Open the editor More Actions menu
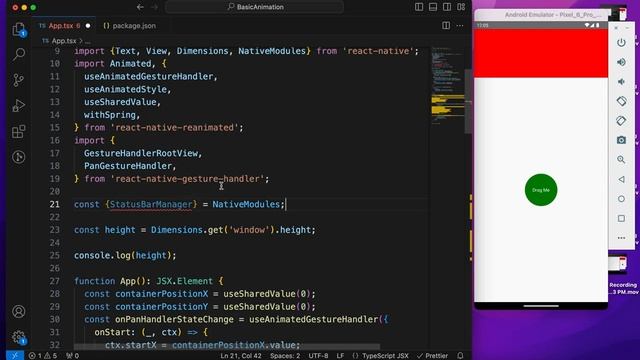This screenshot has width=640, height=360. [x=460, y=26]
